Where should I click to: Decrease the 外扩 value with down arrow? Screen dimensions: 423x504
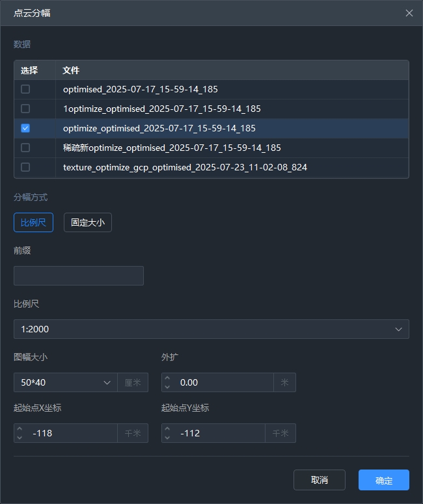[167, 387]
